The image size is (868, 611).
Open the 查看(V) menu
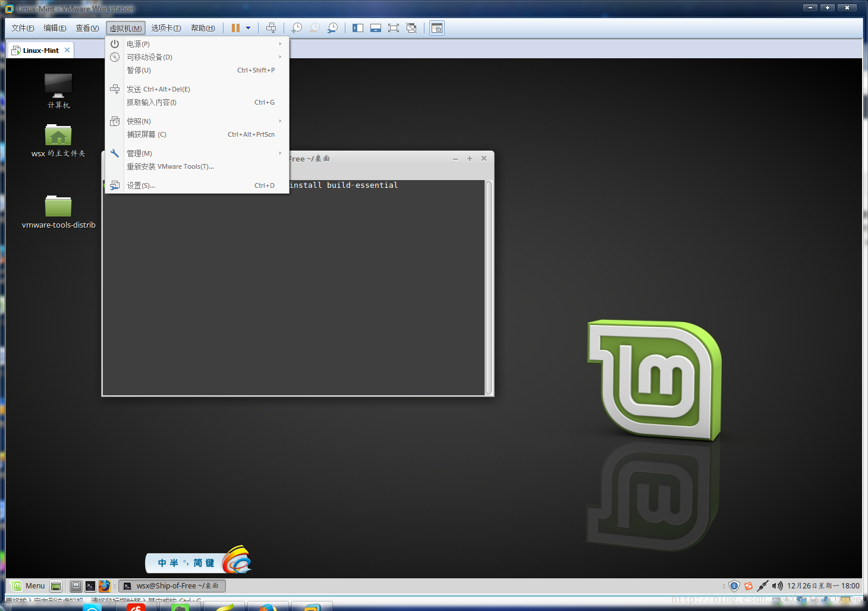(87, 28)
